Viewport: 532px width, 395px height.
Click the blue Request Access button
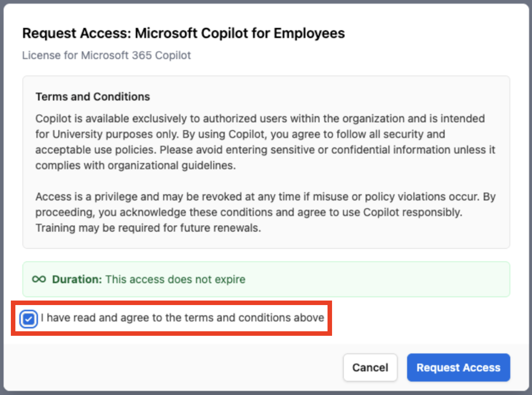[x=458, y=367]
